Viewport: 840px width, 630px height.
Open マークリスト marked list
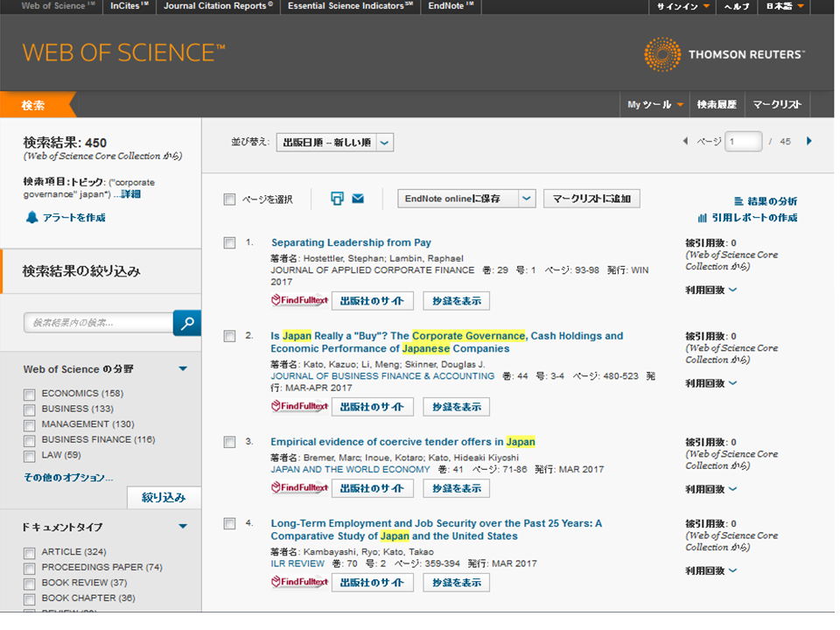coord(777,104)
